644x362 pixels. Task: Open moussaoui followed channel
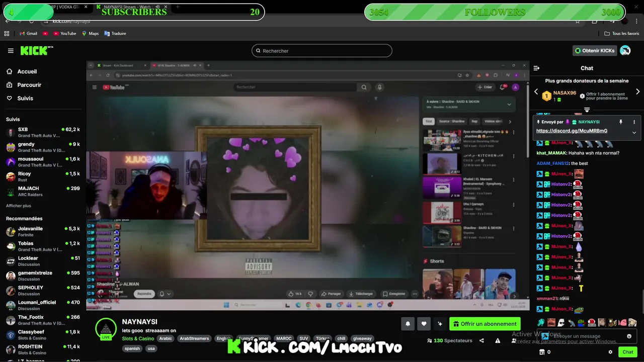point(42,162)
